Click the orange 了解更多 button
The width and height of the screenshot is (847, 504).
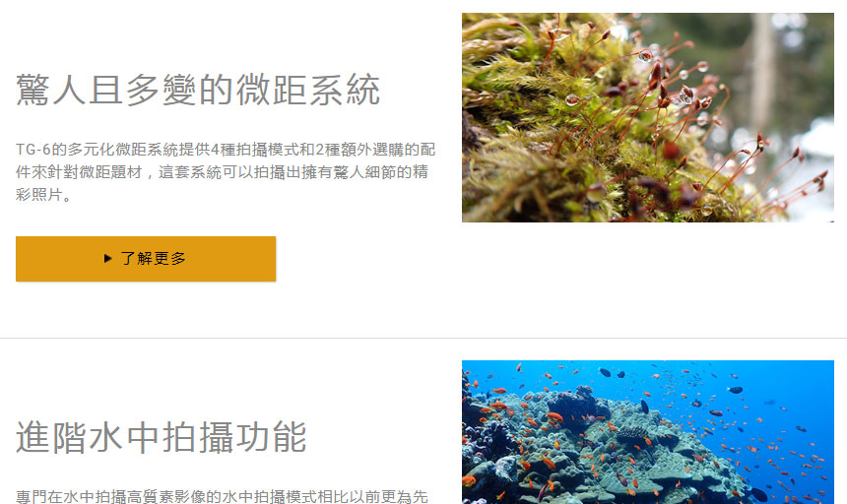(x=146, y=259)
